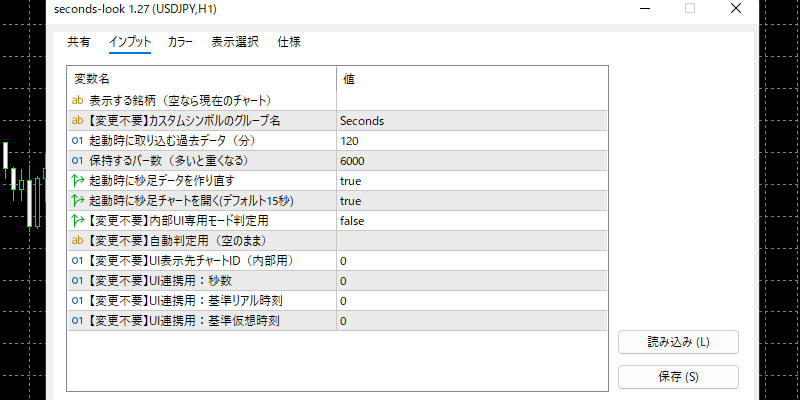Image resolution: width=800 pixels, height=400 pixels.
Task: Click the ab icon beside 表示する銘柄
Action: point(77,100)
